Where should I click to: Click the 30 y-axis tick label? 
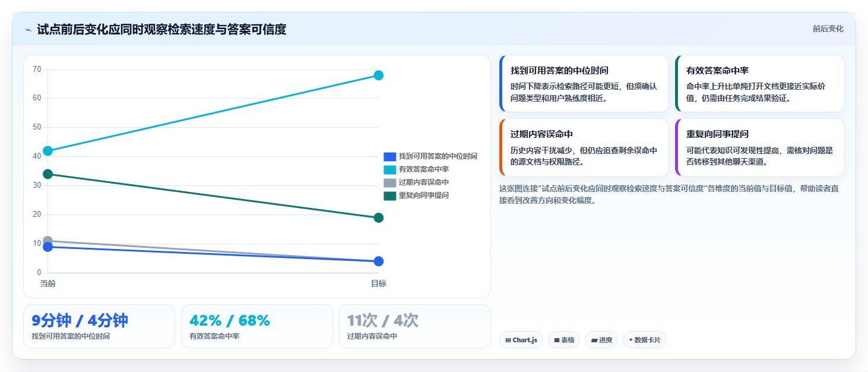pos(37,185)
